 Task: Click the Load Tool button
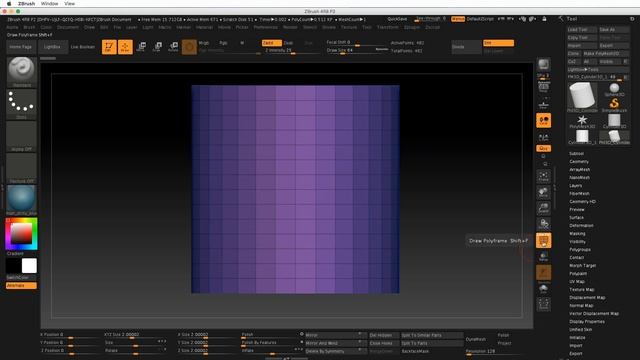[x=582, y=30]
